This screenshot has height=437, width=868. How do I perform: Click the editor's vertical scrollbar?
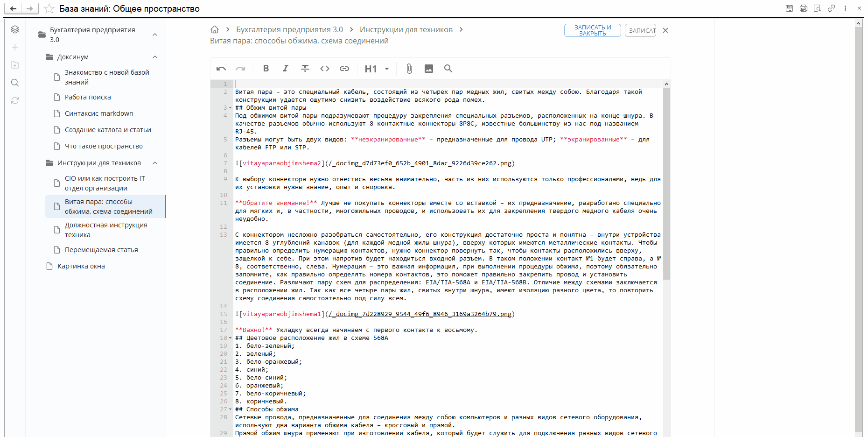[x=666, y=187]
